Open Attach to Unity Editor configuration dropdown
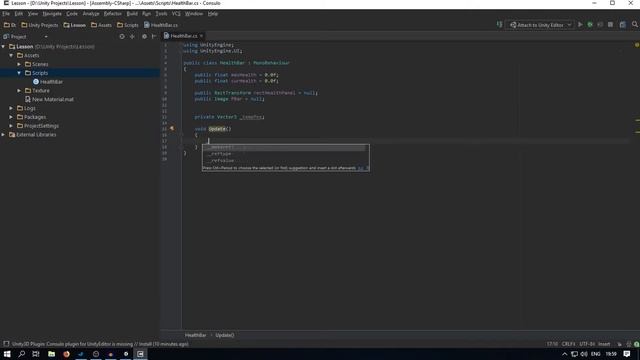 [x=540, y=25]
